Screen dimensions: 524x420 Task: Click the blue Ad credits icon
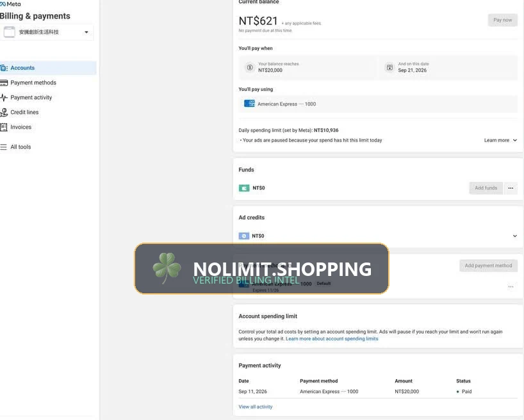(244, 236)
